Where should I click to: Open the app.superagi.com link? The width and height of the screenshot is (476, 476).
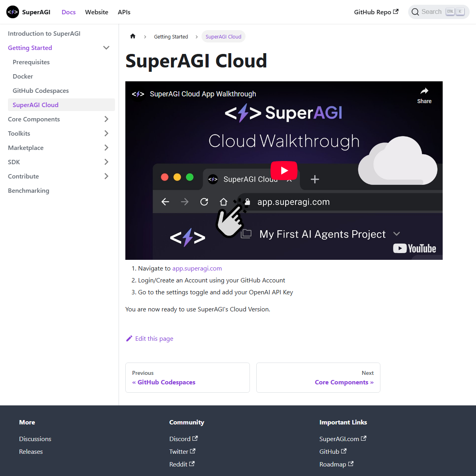[x=197, y=269]
